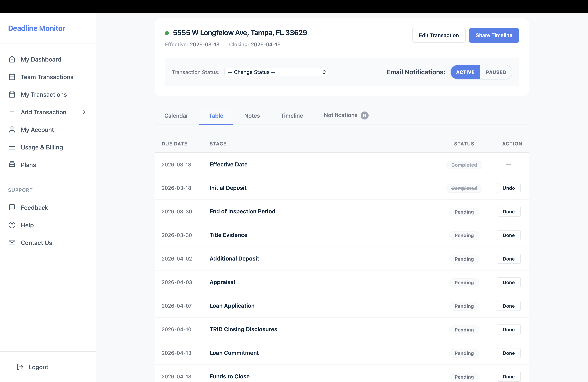Open the Notes tab
This screenshot has width=588, height=382.
click(x=252, y=116)
